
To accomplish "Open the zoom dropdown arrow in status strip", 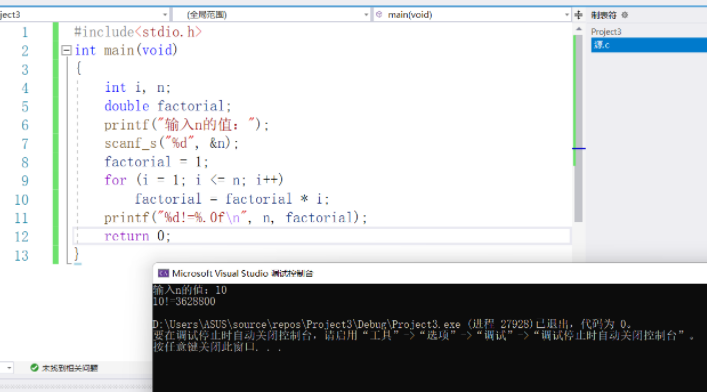I will 9,368.
